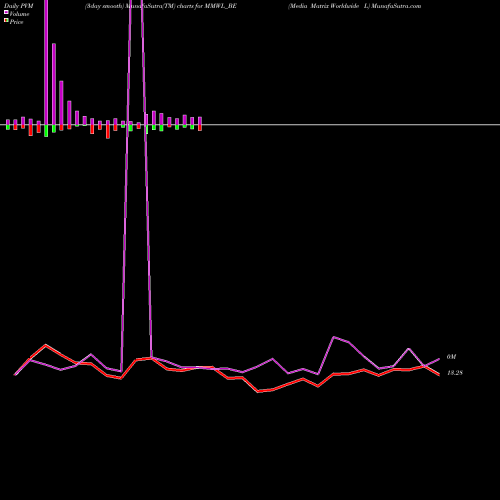The image size is (500, 500).
Task: Select the 'Volume' legend label
Action: [x=19, y=14]
